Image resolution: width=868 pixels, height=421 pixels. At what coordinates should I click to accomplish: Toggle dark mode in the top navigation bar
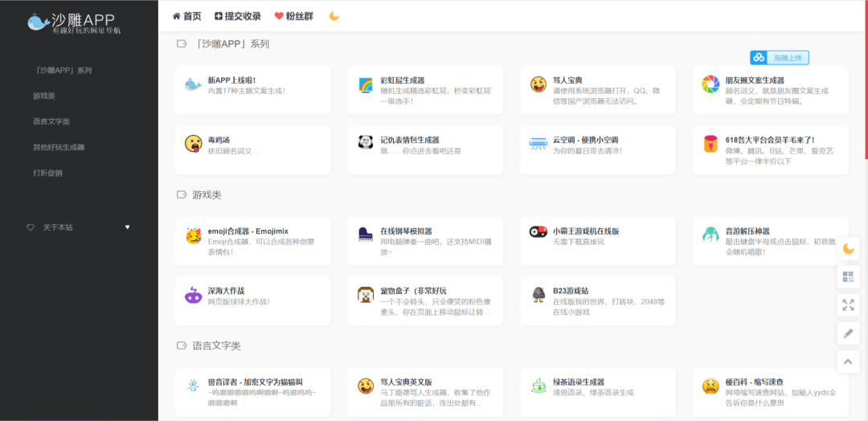pyautogui.click(x=334, y=16)
